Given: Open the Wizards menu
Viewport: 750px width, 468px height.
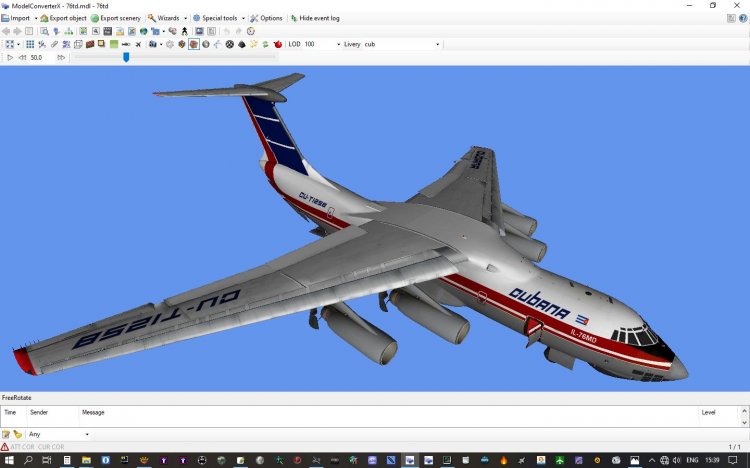Looking at the screenshot, I should tap(163, 18).
